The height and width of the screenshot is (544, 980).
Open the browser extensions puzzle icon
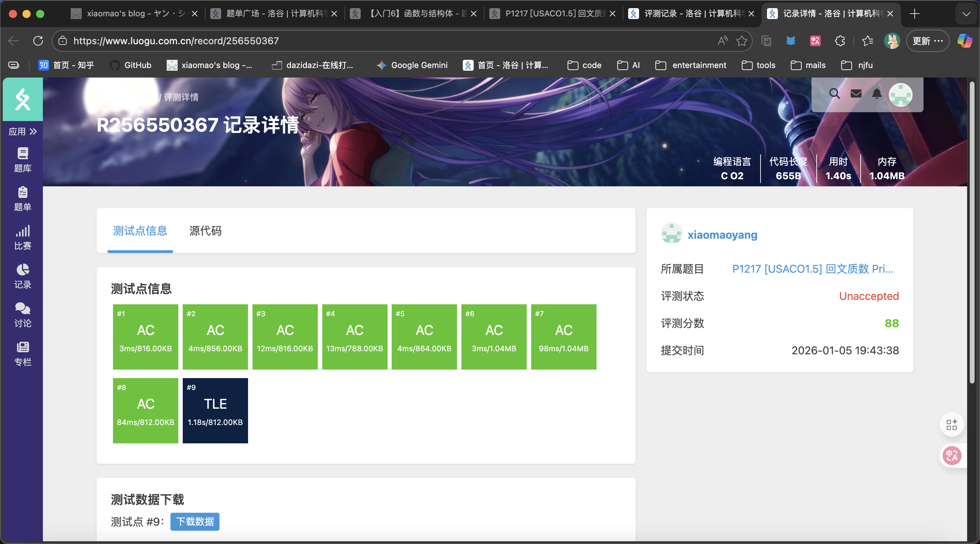click(839, 41)
